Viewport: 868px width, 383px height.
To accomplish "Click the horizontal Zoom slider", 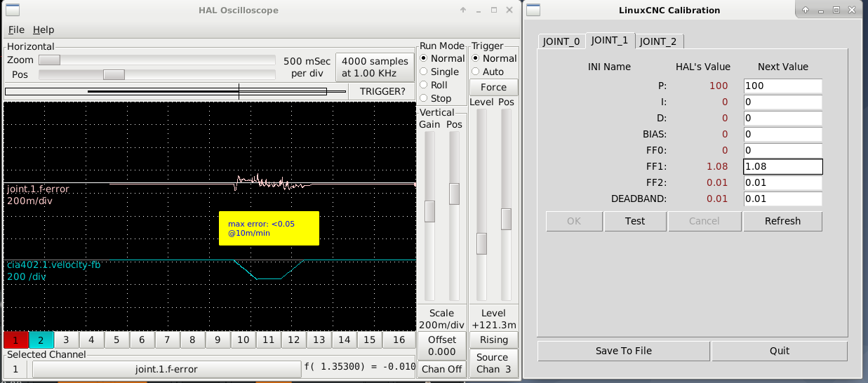I will point(157,60).
